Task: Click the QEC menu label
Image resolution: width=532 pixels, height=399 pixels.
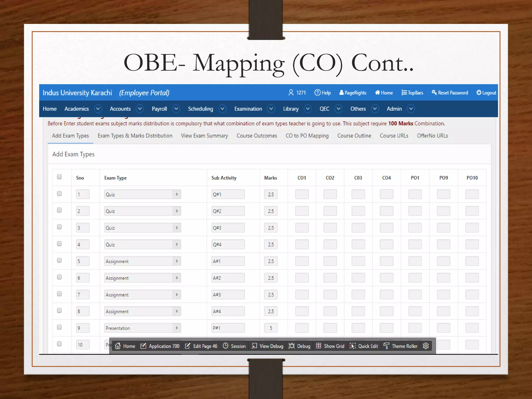Action: tap(324, 109)
